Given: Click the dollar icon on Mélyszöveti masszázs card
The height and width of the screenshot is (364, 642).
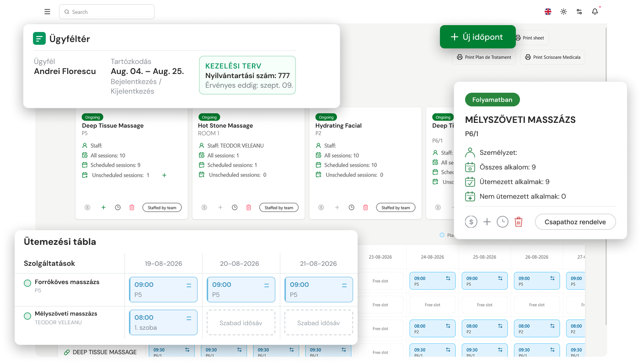Looking at the screenshot, I should coord(471,222).
